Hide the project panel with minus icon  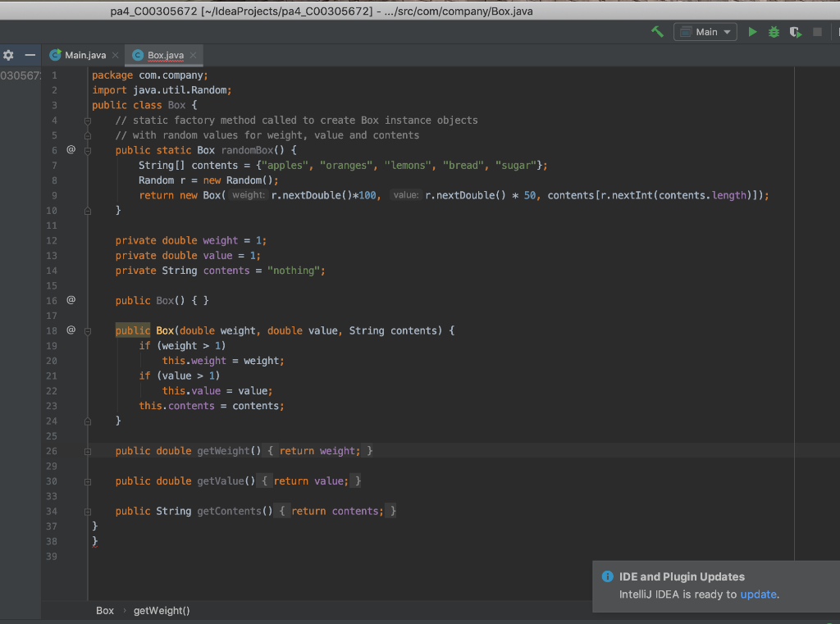pos(30,55)
